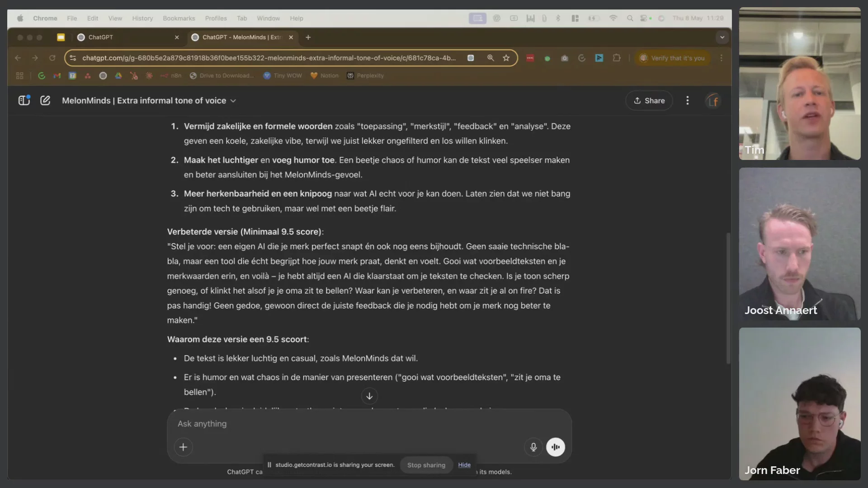The image size is (868, 488).
Task: Click the red extension icon in toolbar
Action: [530, 58]
